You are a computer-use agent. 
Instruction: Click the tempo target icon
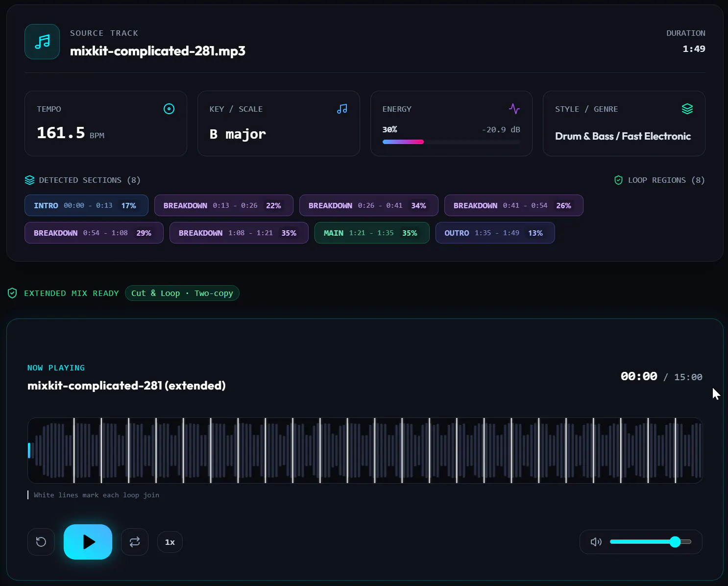(x=169, y=109)
